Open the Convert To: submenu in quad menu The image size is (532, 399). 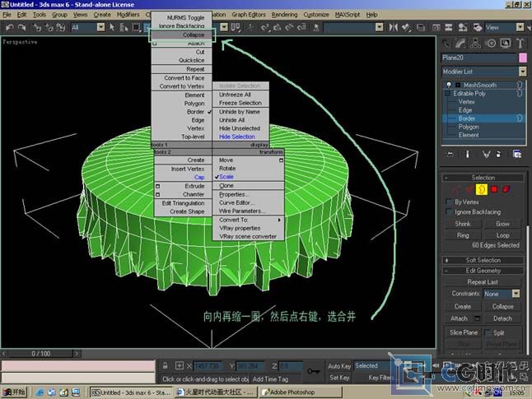tap(249, 220)
